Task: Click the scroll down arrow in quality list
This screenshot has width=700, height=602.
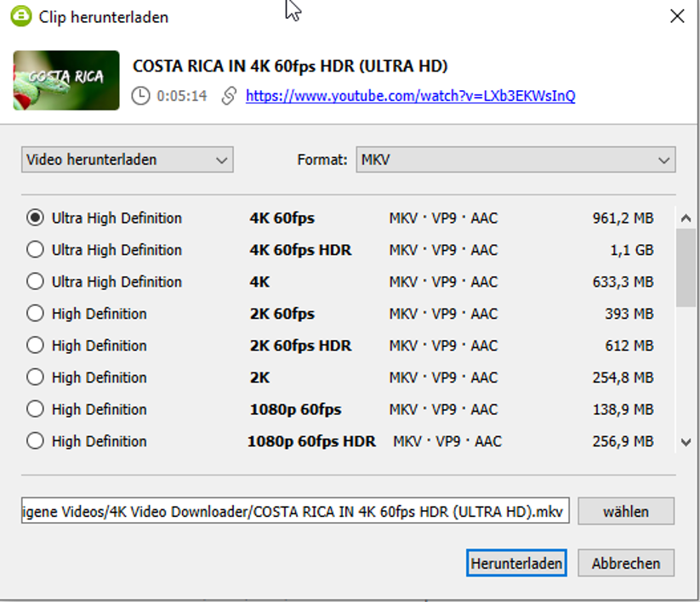Action: pyautogui.click(x=686, y=442)
